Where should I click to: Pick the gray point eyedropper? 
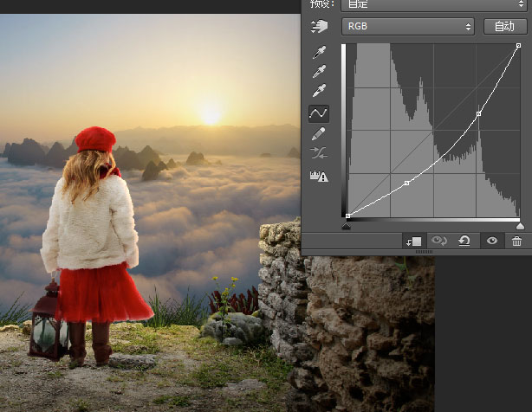(x=319, y=71)
